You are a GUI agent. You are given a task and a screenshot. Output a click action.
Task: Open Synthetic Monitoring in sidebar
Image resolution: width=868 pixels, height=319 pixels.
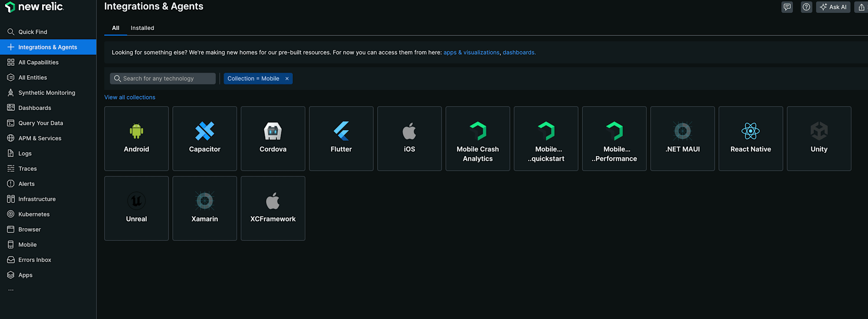[48, 93]
